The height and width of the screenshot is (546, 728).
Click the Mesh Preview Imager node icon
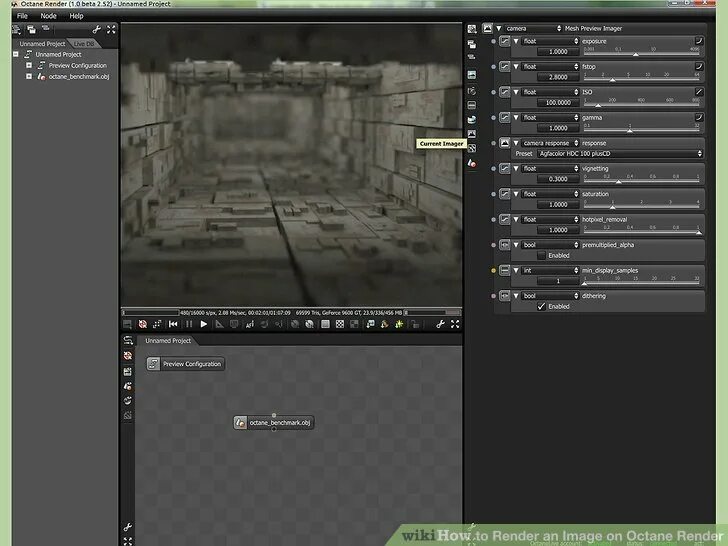click(487, 28)
